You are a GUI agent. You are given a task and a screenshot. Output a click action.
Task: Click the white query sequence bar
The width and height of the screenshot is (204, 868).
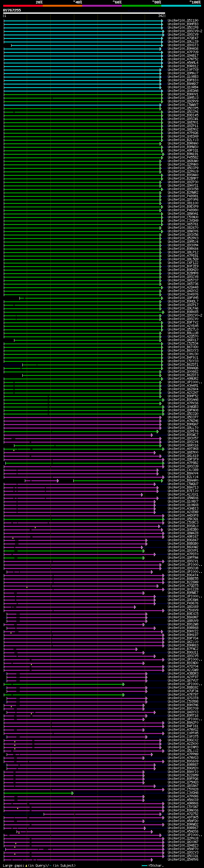84,13
